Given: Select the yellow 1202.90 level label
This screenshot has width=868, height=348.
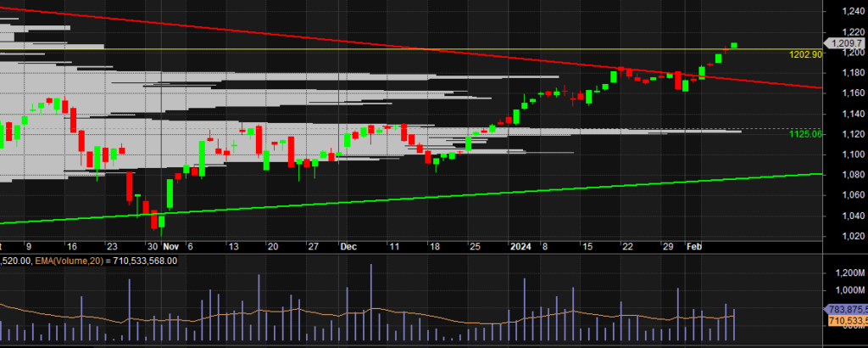Looking at the screenshot, I should [805, 54].
